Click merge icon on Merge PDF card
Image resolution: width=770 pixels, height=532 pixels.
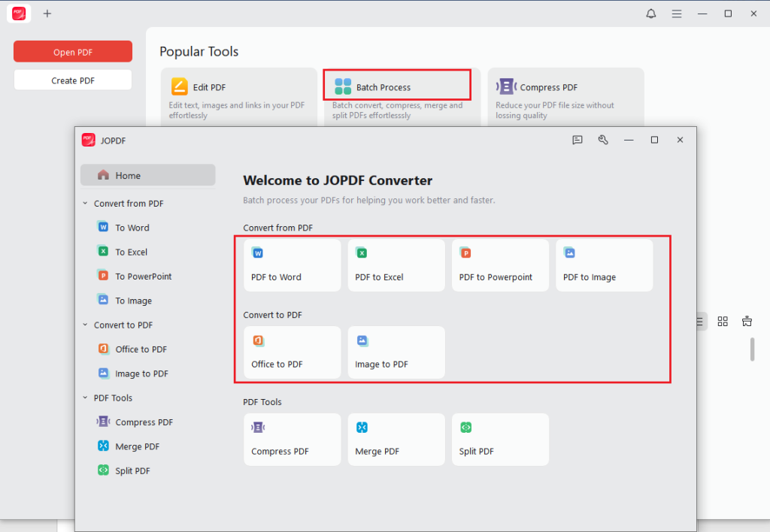pyautogui.click(x=362, y=428)
